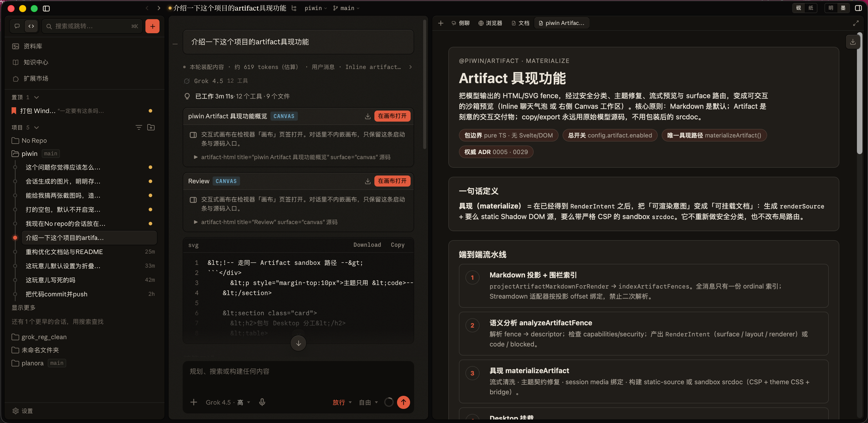Image resolution: width=868 pixels, height=423 pixels.
Task: Open the Grok 4.5 · 高 model dropdown
Action: (x=228, y=402)
